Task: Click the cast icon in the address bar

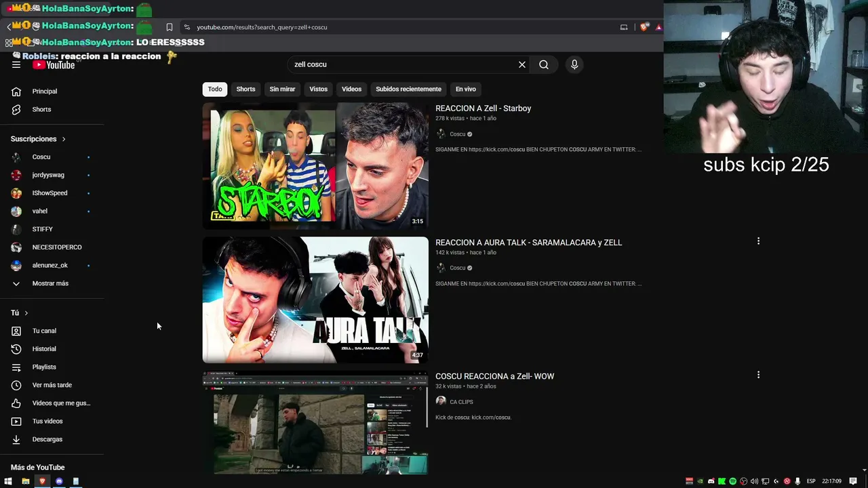Action: (x=624, y=27)
